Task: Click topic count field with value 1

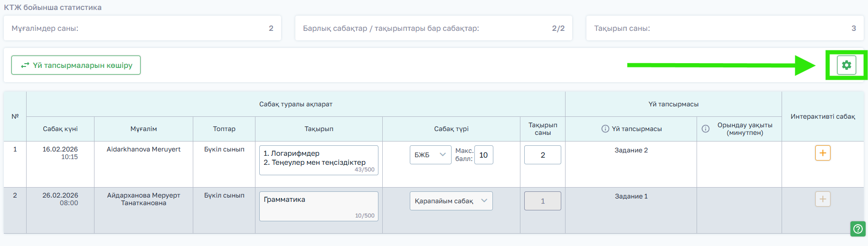Action: click(x=542, y=201)
